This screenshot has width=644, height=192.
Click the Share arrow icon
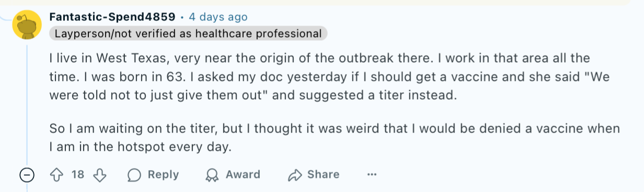point(295,175)
